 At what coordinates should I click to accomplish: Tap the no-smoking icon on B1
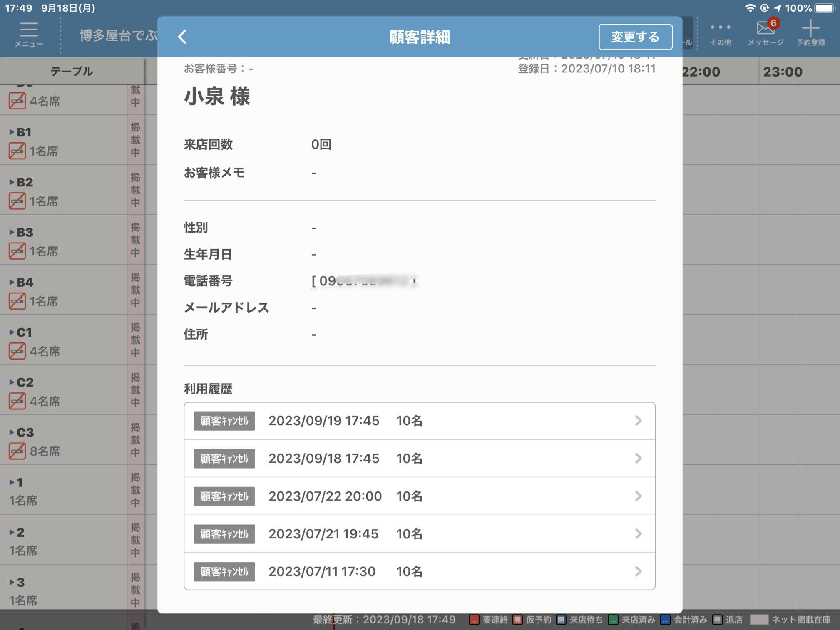coord(17,151)
